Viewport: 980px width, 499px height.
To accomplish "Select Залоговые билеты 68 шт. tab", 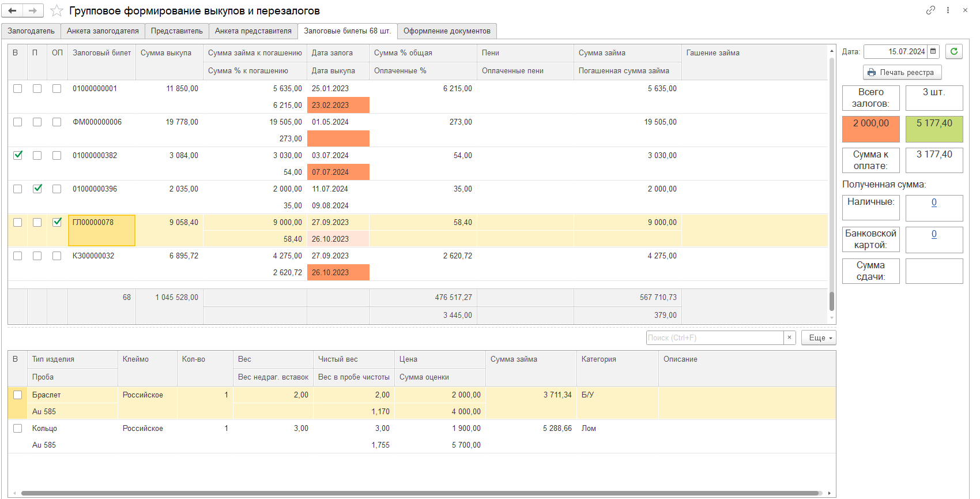I will (347, 31).
